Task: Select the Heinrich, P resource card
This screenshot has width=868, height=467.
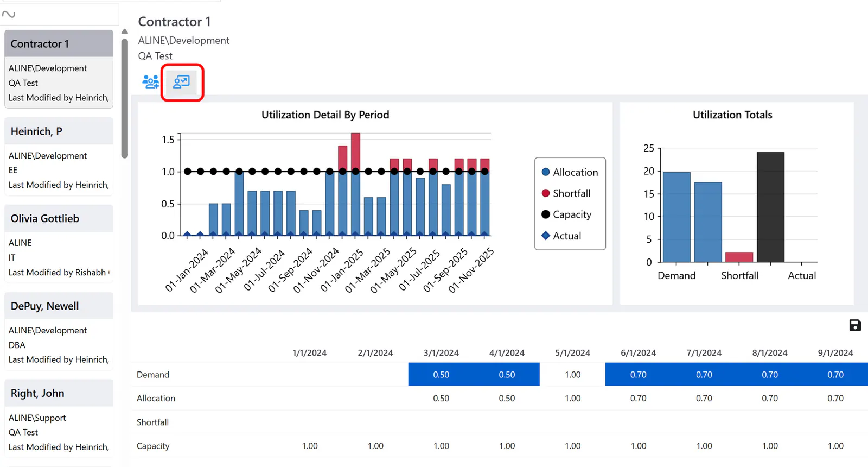Action: point(59,156)
